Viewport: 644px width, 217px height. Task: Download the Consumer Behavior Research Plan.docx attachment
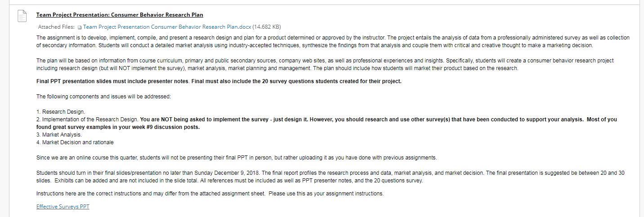(x=167, y=27)
